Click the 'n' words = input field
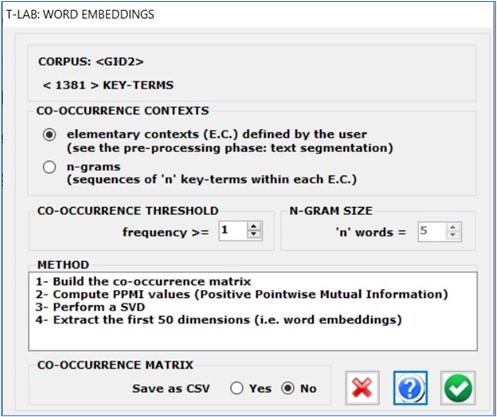The height and width of the screenshot is (417, 497). pyautogui.click(x=432, y=231)
